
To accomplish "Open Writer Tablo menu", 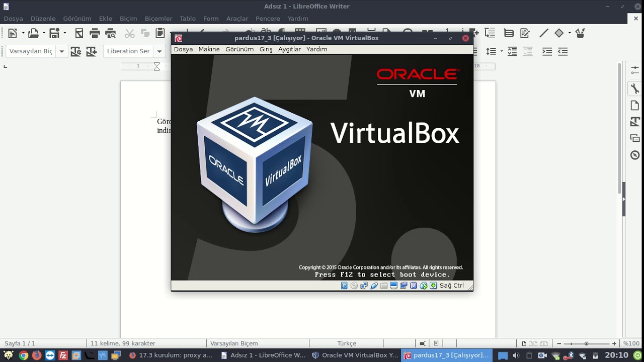I will (188, 19).
